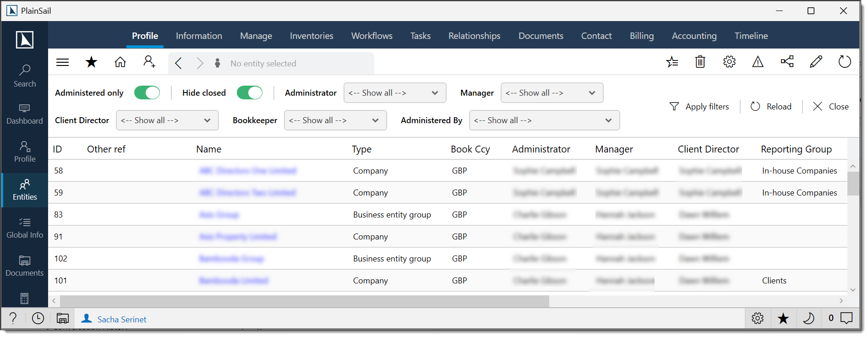
Task: Click Business entity group in row 83
Action: tap(392, 215)
